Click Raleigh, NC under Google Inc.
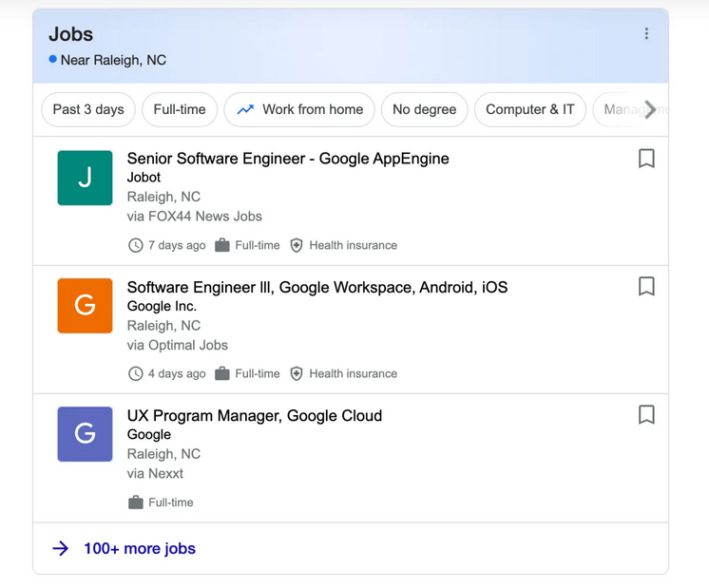Image resolution: width=709 pixels, height=588 pixels. click(x=163, y=326)
